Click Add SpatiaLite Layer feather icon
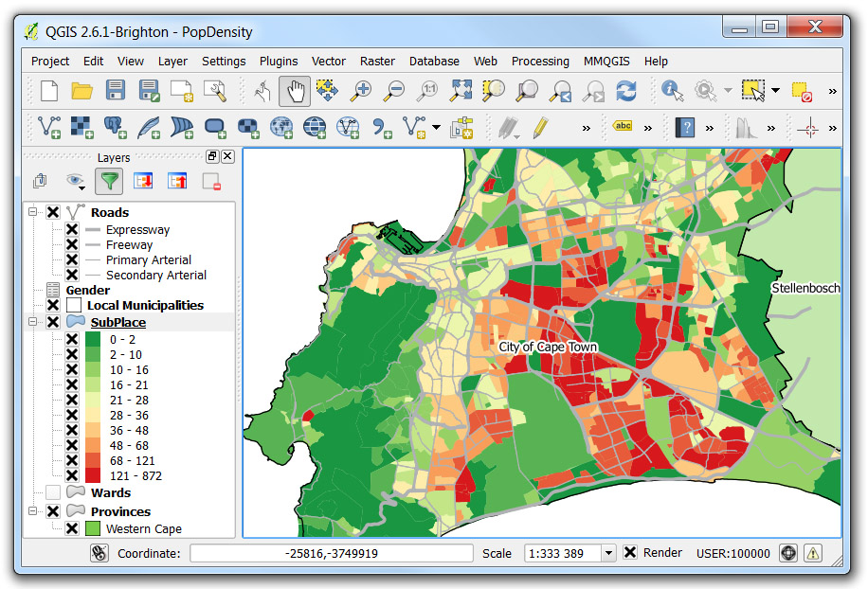Viewport: 868px width, 589px height. pos(149,127)
